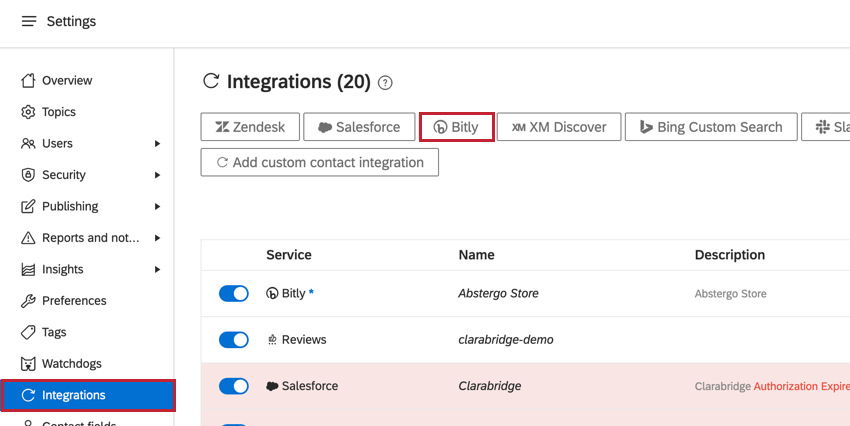Click the Overview home icon in sidebar
The width and height of the screenshot is (850, 426).
point(28,81)
